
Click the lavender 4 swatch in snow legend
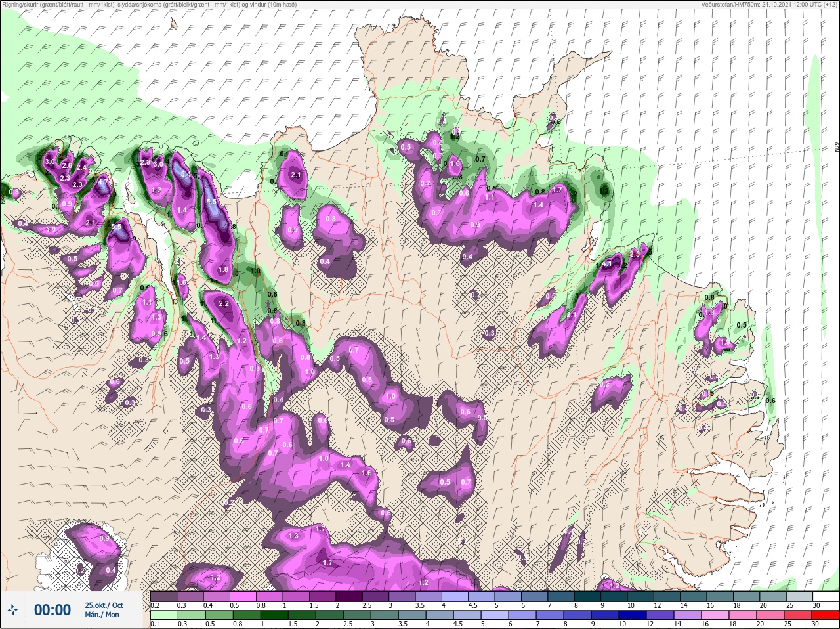pyautogui.click(x=455, y=597)
